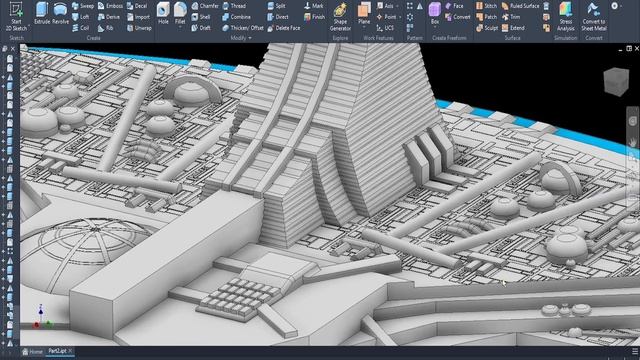
Task: Open the document tabs menu icon
Action: coord(634,351)
